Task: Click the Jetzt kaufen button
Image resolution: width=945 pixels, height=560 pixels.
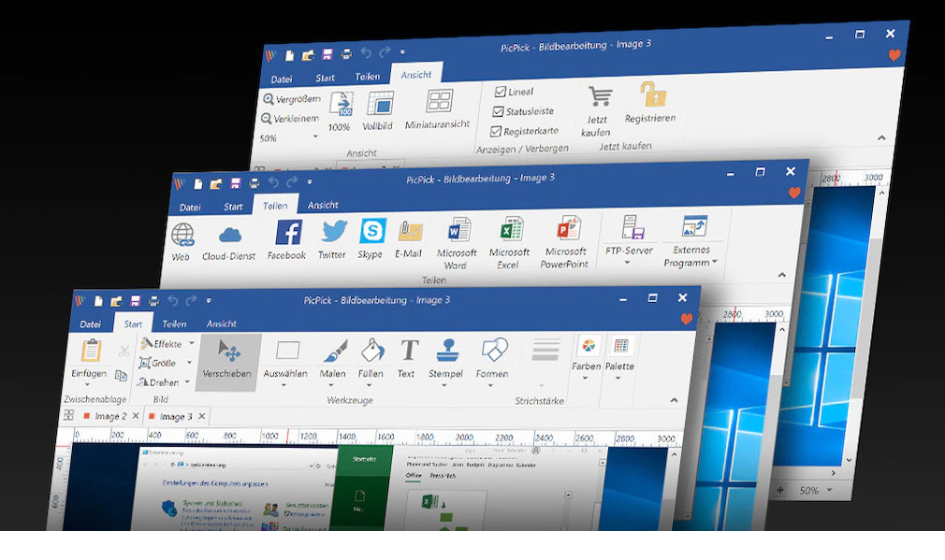Action: pos(598,109)
